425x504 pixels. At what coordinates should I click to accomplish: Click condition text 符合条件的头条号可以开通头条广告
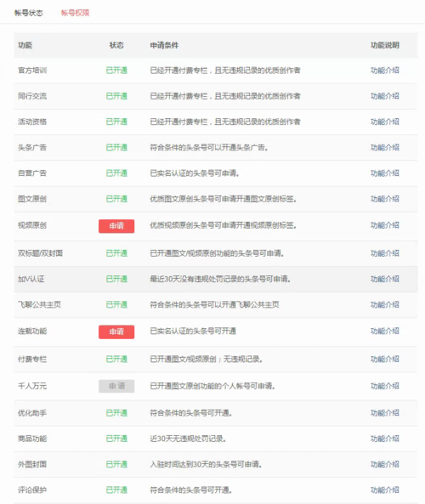click(209, 148)
